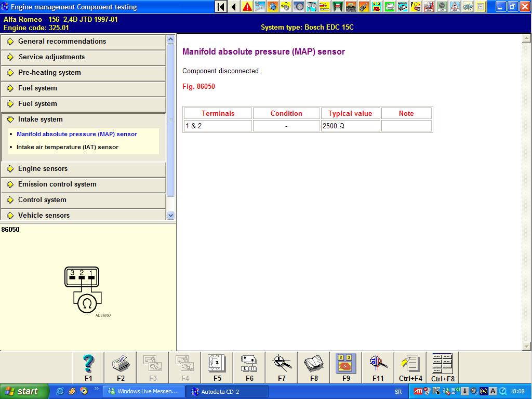This screenshot has width=532, height=399.
Task: Click the 'Note' column header
Action: [406, 113]
